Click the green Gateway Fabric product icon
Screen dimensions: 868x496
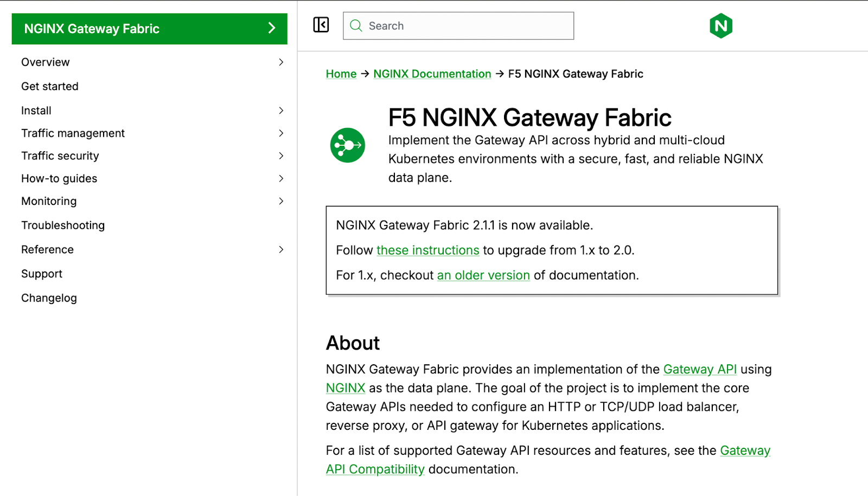point(348,145)
